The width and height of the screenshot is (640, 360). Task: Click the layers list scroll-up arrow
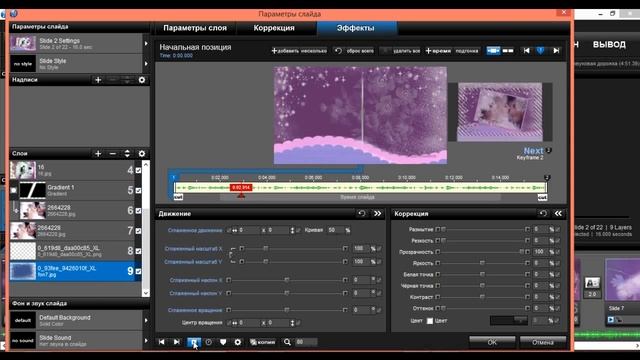click(146, 164)
